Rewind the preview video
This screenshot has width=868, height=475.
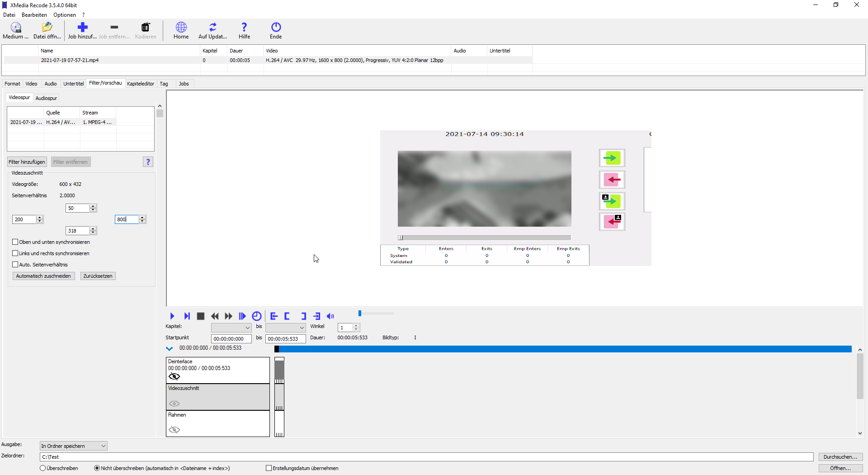215,316
